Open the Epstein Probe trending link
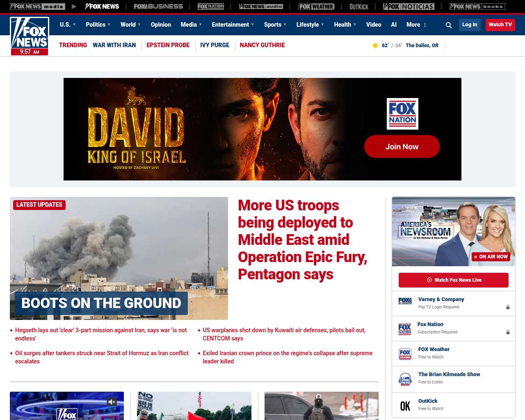The width and height of the screenshot is (525, 420). pos(168,45)
